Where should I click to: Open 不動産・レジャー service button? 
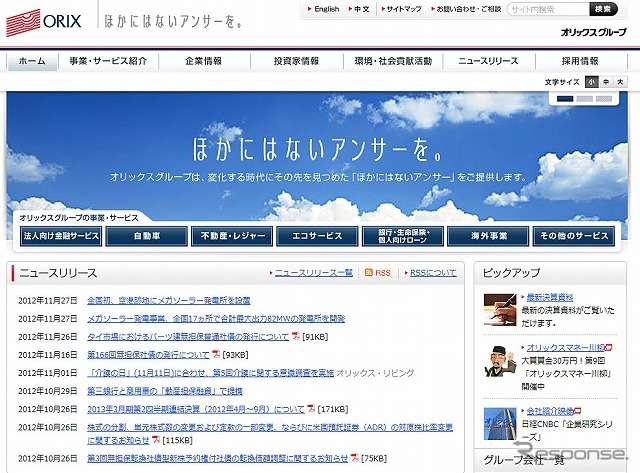coord(232,236)
